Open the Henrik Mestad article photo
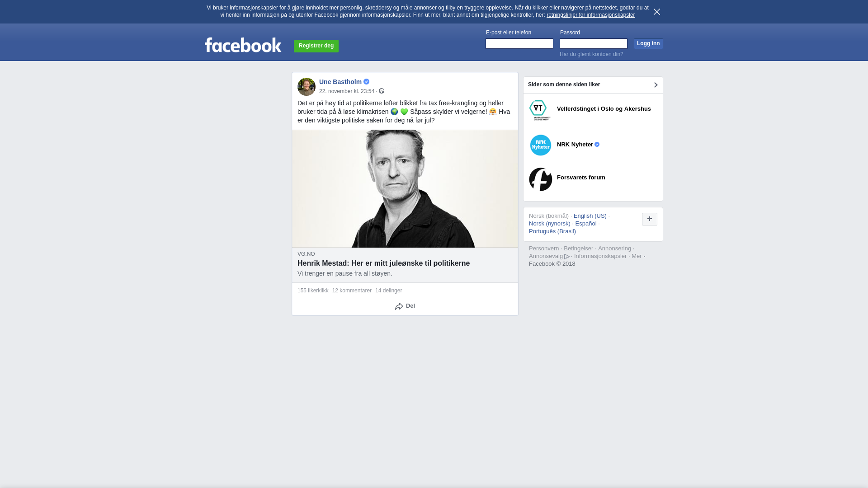The image size is (868, 488). click(x=405, y=189)
